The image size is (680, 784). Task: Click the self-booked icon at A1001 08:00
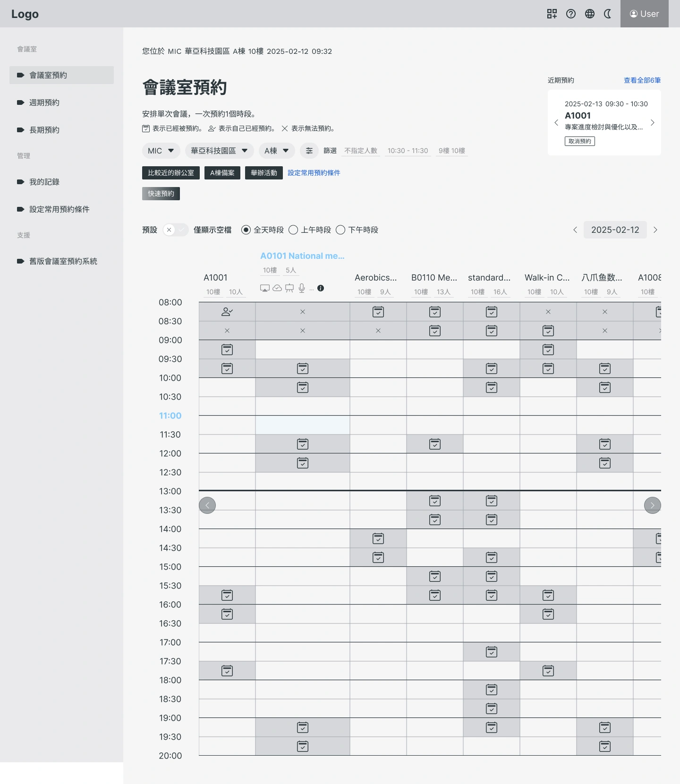pos(227,312)
